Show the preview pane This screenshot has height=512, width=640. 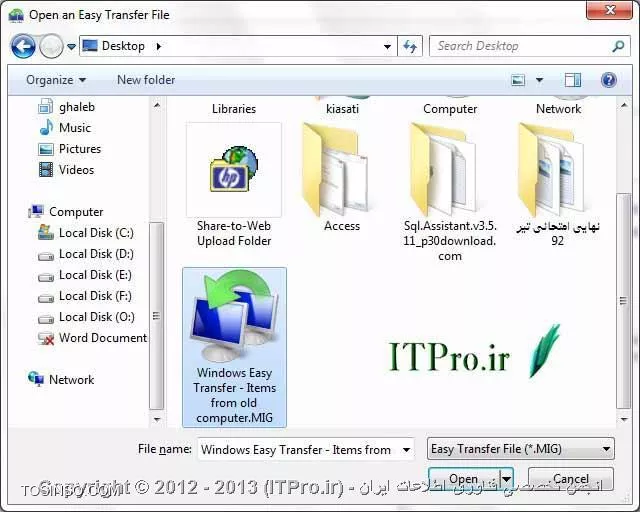tap(573, 80)
